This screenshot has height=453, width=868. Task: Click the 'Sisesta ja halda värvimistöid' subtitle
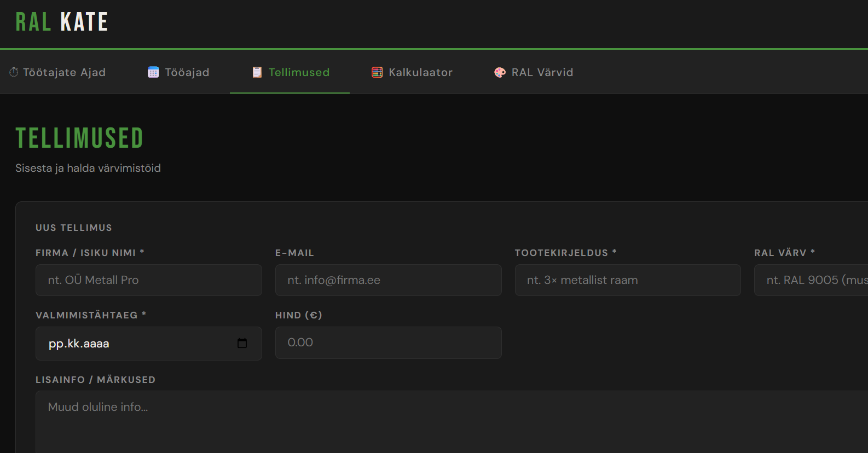click(x=88, y=168)
